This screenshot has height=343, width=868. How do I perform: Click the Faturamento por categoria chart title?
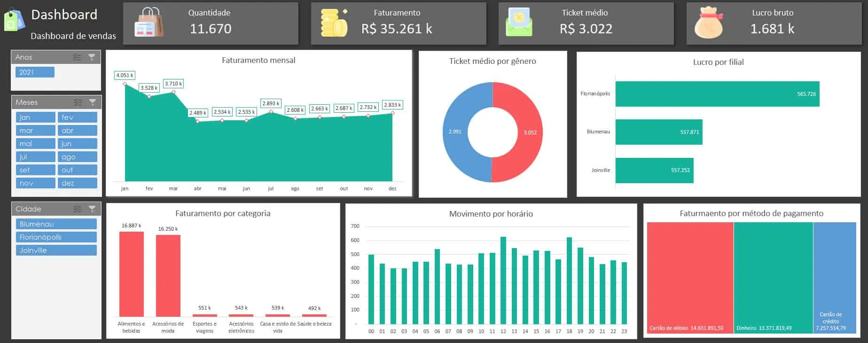(x=223, y=213)
